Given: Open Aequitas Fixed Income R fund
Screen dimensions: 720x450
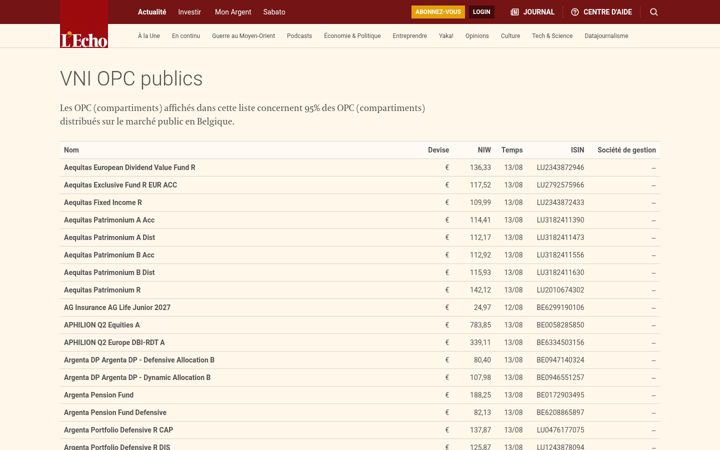Looking at the screenshot, I should (103, 202).
